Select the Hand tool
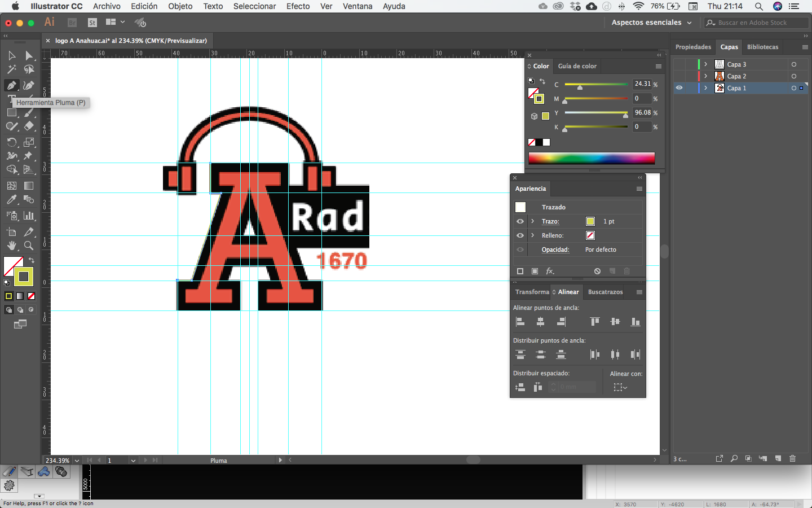 click(11, 246)
